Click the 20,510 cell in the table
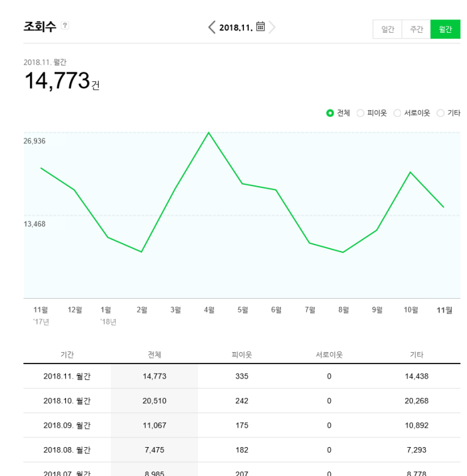 (155, 401)
